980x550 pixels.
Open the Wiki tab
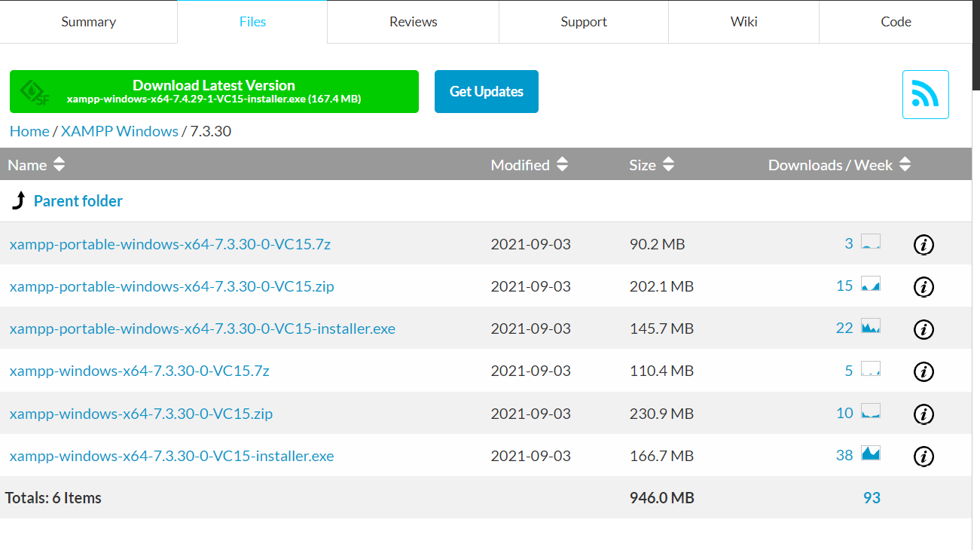pos(743,22)
